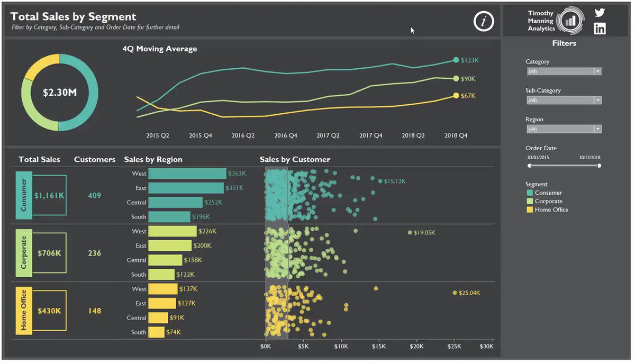This screenshot has height=364, width=635.
Task: Click Order Date slider left handle
Action: pyautogui.click(x=529, y=166)
